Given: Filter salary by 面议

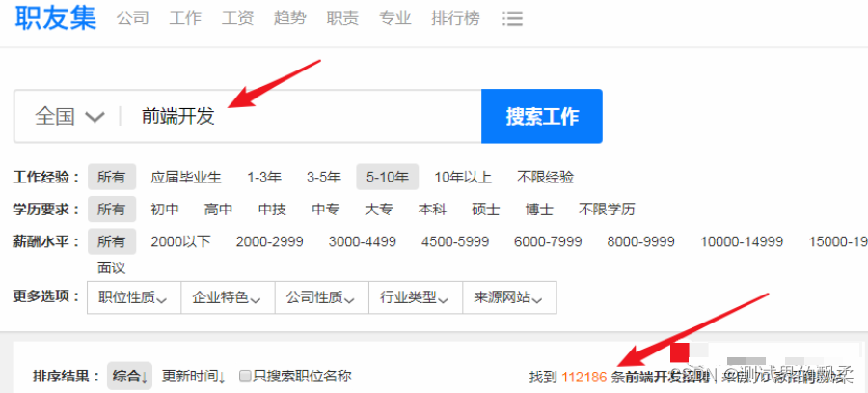Looking at the screenshot, I should (112, 268).
